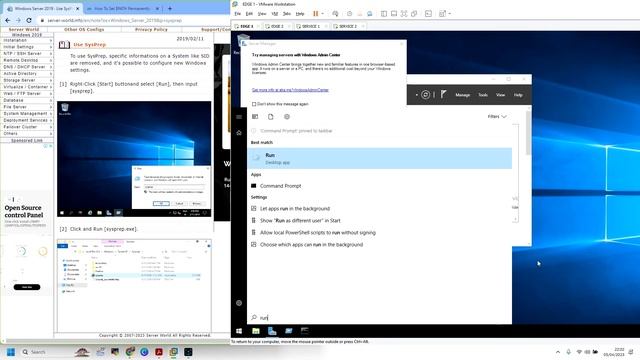Open the VMware Help menu
The image size is (640, 360).
[300, 14]
